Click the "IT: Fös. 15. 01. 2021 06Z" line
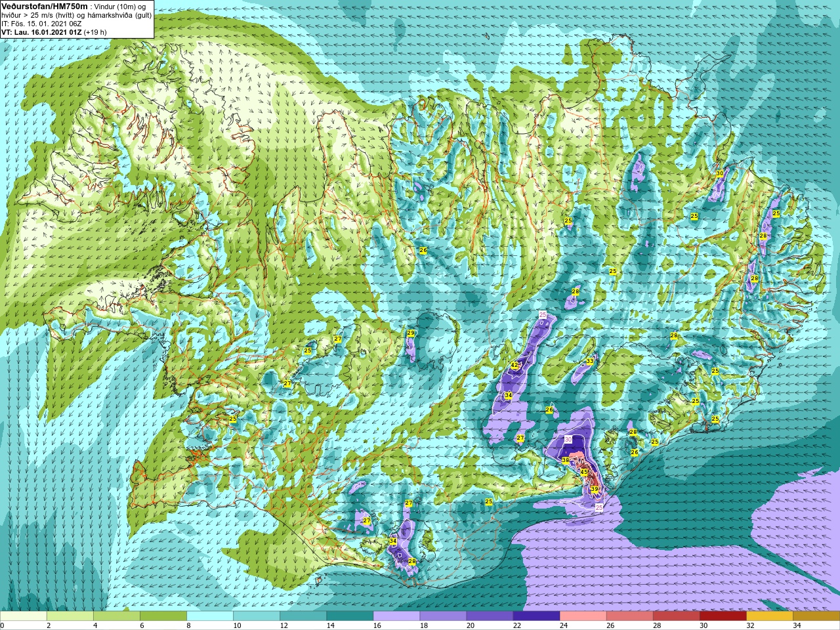The height and width of the screenshot is (630, 840). [x=41, y=24]
